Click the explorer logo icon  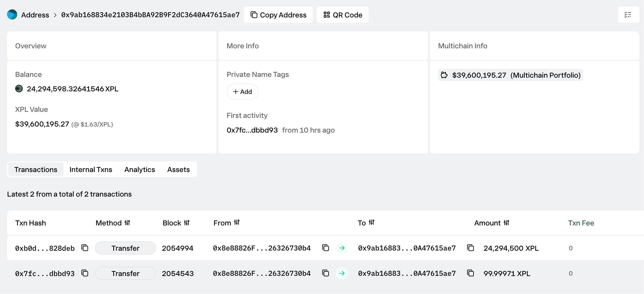[x=12, y=15]
